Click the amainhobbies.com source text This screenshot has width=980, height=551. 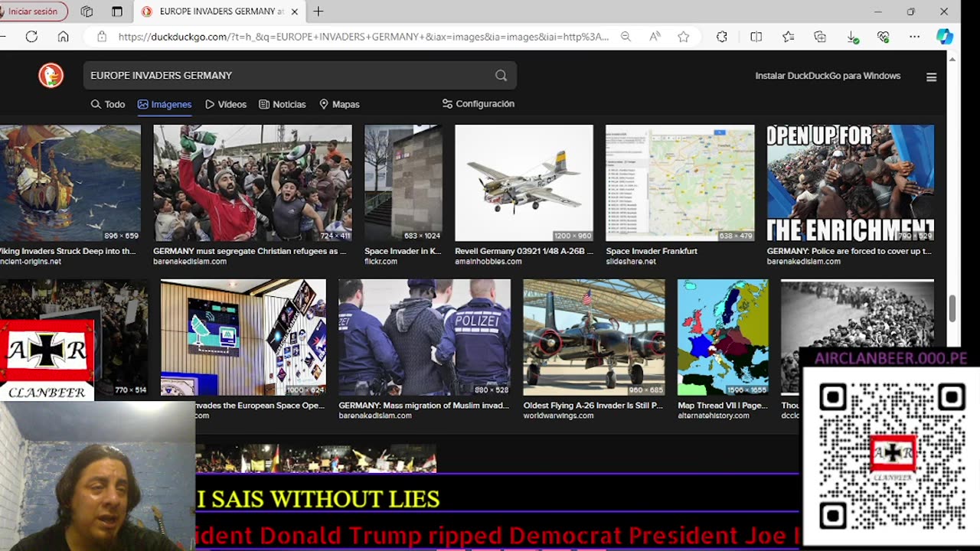pos(488,261)
